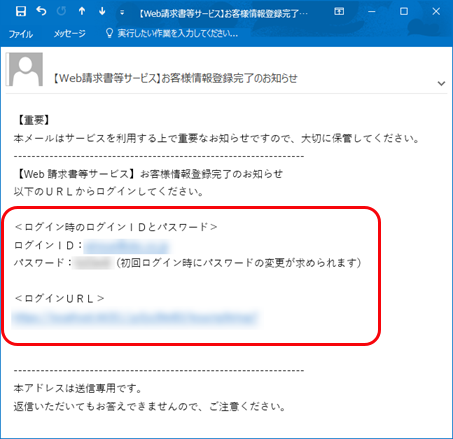453x439 pixels.
Task: Open the メッセージ ribbon tab
Action: coord(70,34)
